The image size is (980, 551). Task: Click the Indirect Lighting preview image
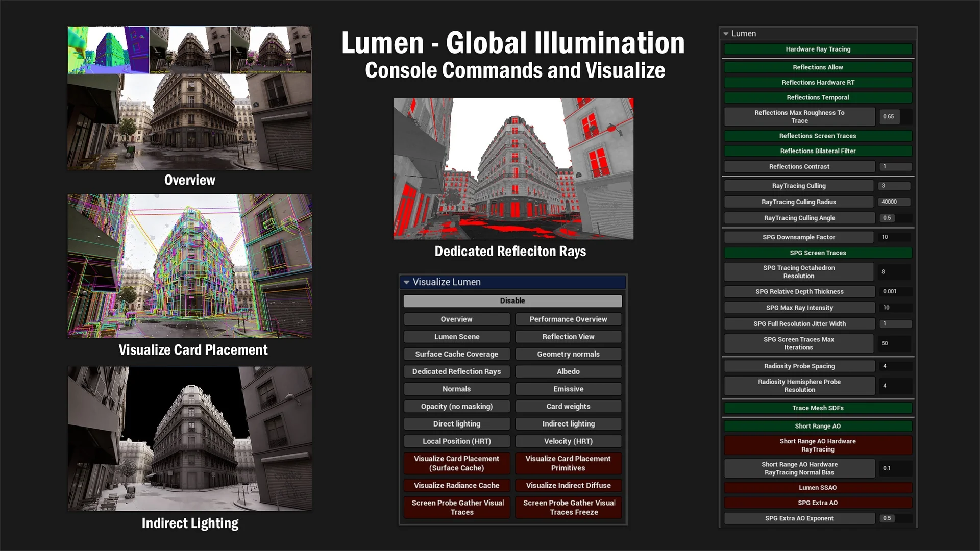(190, 439)
